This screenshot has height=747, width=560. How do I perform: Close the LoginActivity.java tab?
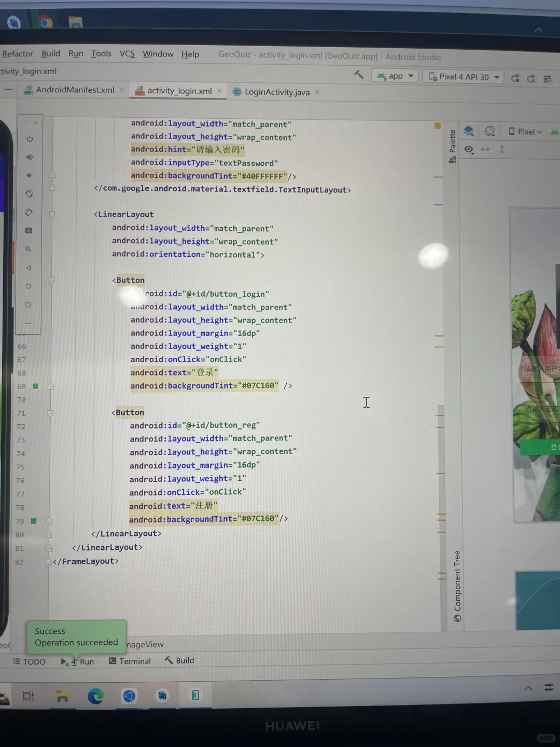coord(317,92)
